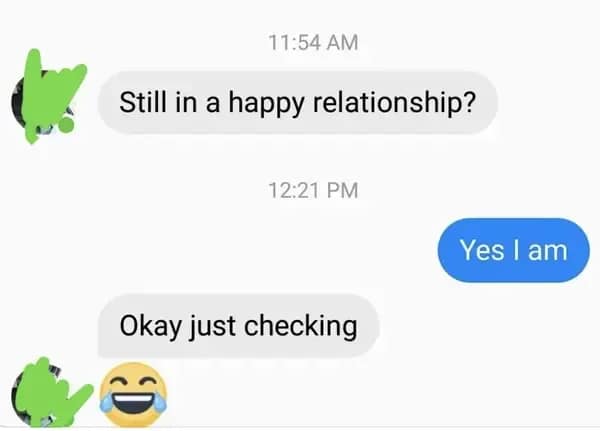Select the "Still in a happy relationship?" message
The image size is (600, 431).
point(297,103)
